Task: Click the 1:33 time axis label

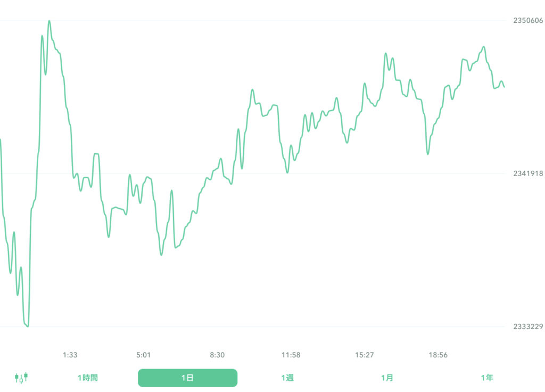Action: (70, 355)
